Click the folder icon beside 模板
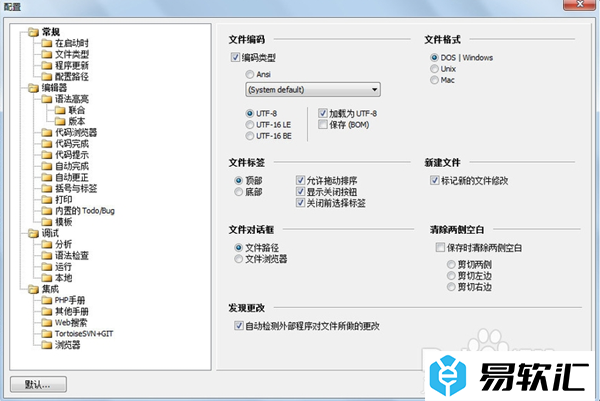This screenshot has height=401, width=600. click(x=47, y=222)
